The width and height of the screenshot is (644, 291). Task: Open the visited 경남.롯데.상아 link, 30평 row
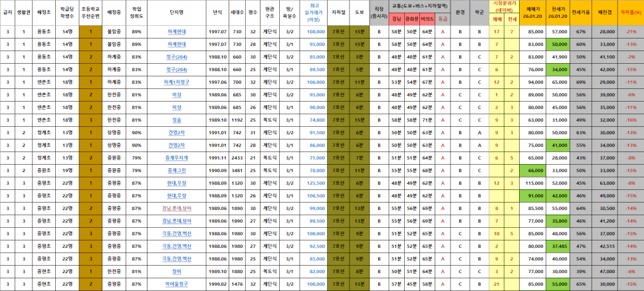[177, 209]
